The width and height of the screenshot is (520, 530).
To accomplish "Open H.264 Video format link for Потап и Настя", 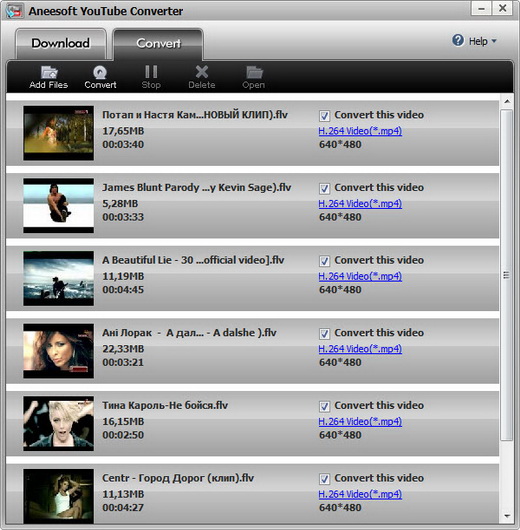I will [x=360, y=131].
